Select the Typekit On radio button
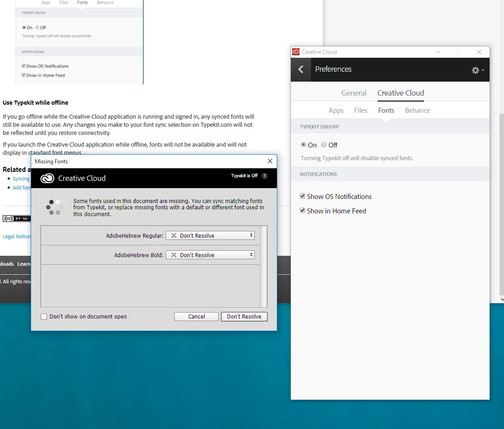Viewport: 504px width, 429px height. point(303,144)
